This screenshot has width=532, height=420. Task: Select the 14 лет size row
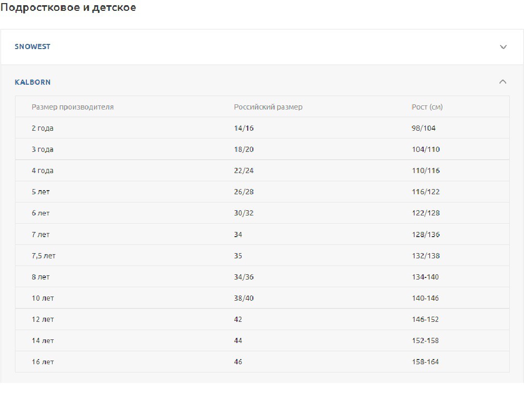(43, 340)
